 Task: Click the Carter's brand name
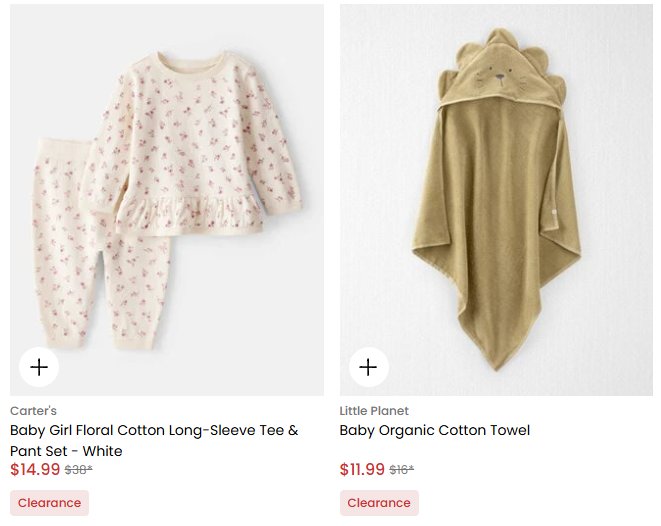pyautogui.click(x=33, y=411)
